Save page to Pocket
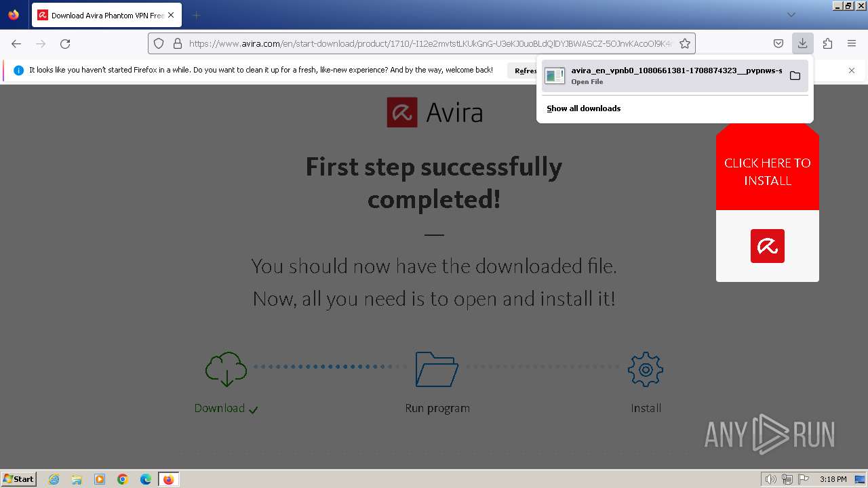This screenshot has height=488, width=868. pos(778,43)
